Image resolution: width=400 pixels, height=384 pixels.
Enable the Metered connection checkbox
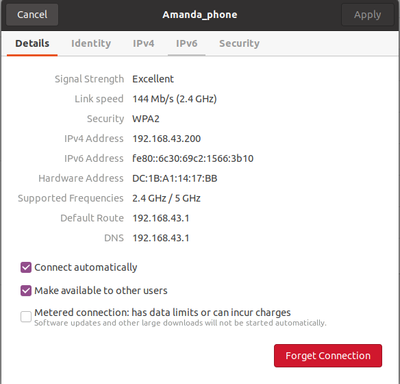pyautogui.click(x=26, y=316)
